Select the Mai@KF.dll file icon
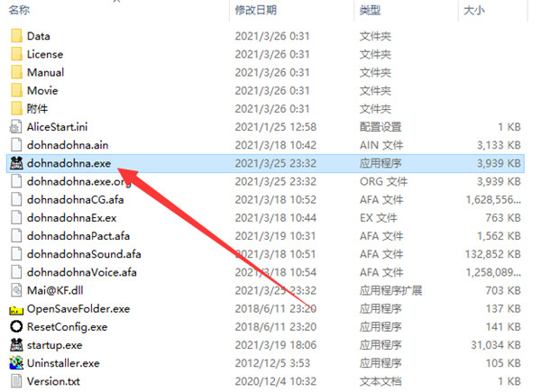This screenshot has height=392, width=541. point(16,290)
